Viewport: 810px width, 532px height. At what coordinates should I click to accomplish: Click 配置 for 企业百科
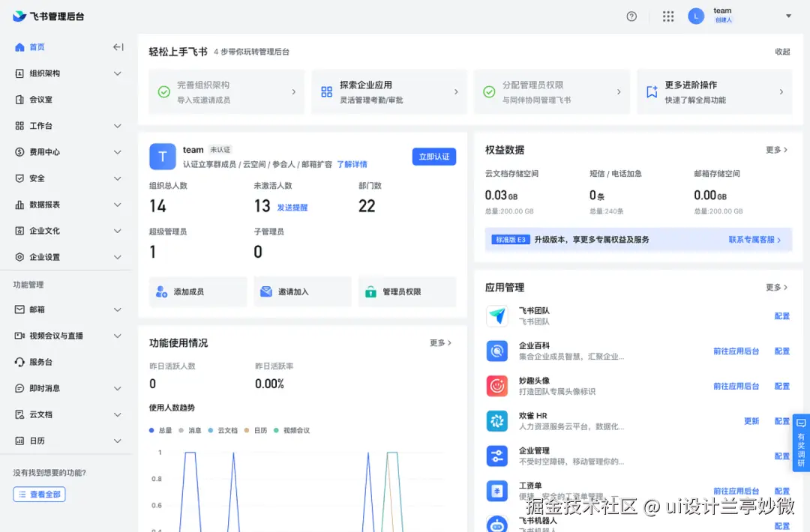(782, 351)
